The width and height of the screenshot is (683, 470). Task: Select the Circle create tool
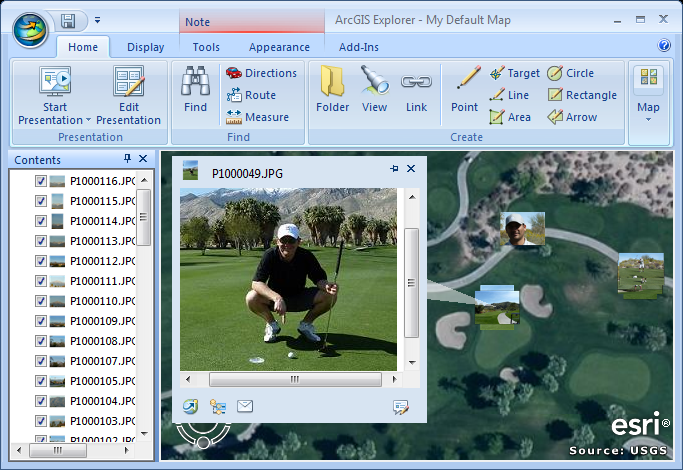pos(570,73)
